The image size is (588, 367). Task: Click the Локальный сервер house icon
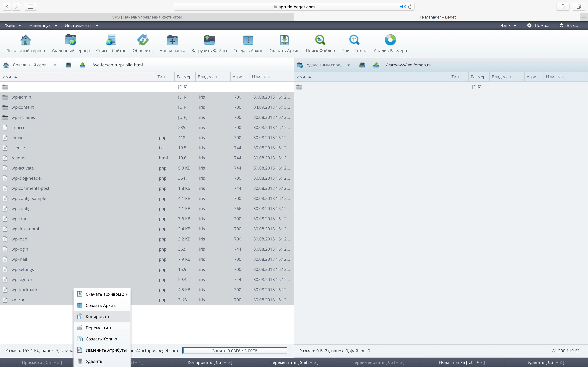coord(26,40)
